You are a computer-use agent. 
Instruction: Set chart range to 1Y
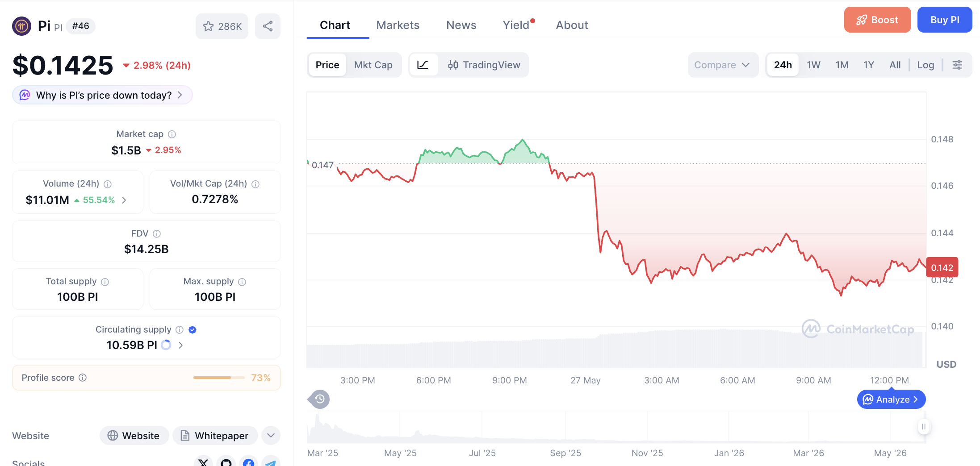(869, 65)
